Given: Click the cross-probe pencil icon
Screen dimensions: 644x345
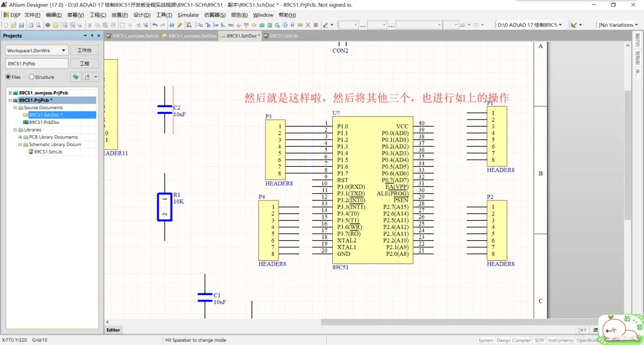Looking at the screenshot, I should click(x=179, y=25).
